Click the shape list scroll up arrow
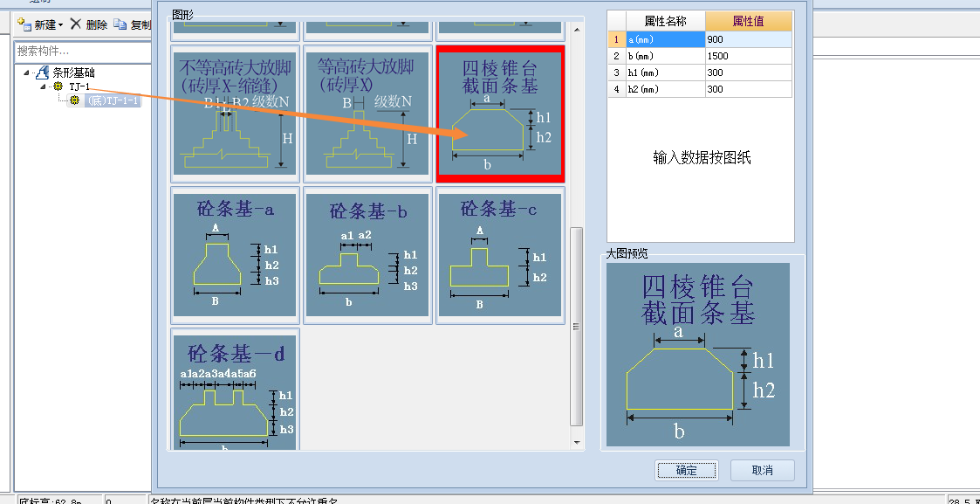 (577, 30)
